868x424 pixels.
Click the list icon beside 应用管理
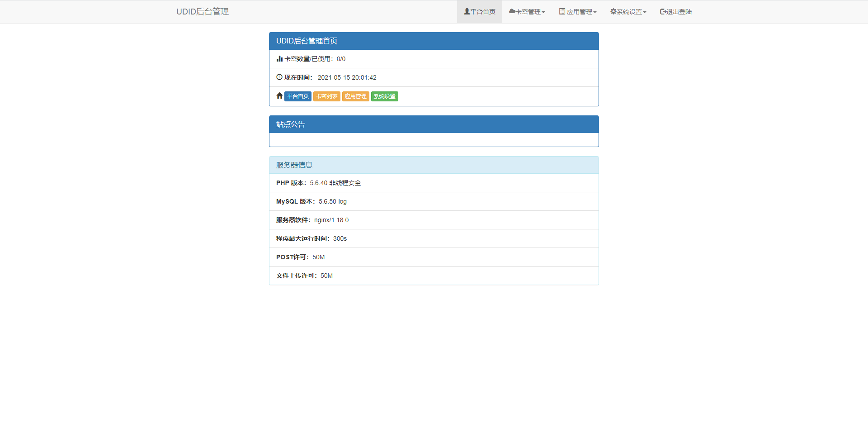coord(562,11)
